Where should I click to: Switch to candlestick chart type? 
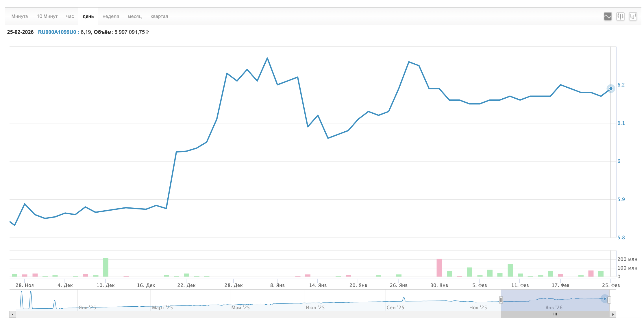click(620, 16)
